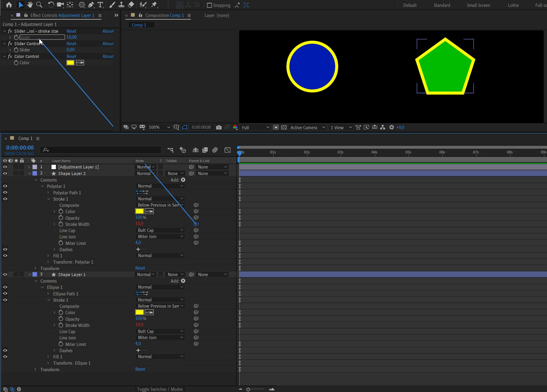Reset the Color Control effect
Viewport: 547px width, 392px height.
[x=71, y=56]
